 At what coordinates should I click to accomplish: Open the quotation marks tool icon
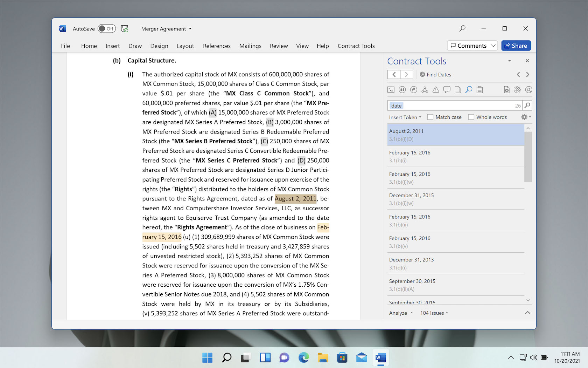click(x=402, y=90)
